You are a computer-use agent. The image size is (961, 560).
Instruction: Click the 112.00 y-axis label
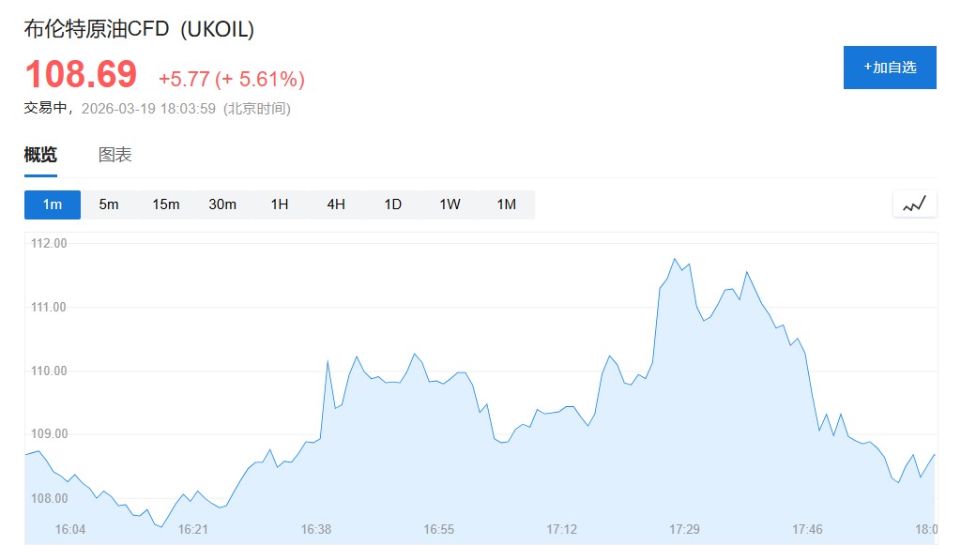tap(50, 244)
